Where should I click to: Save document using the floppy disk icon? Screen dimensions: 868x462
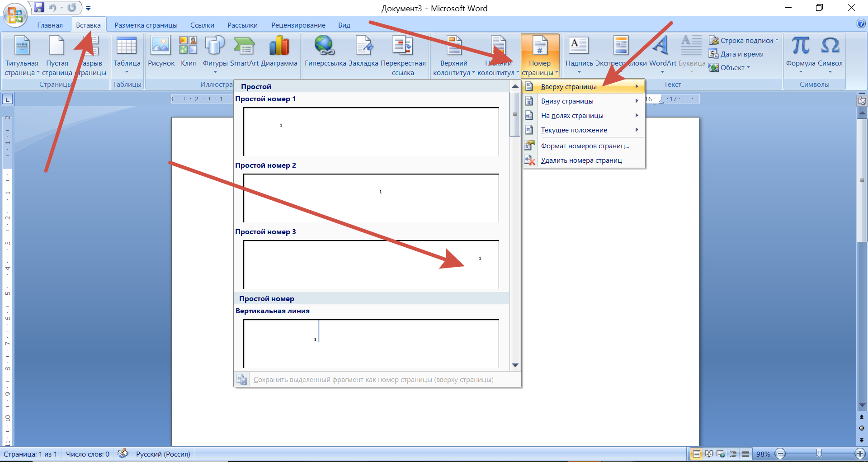pyautogui.click(x=39, y=8)
